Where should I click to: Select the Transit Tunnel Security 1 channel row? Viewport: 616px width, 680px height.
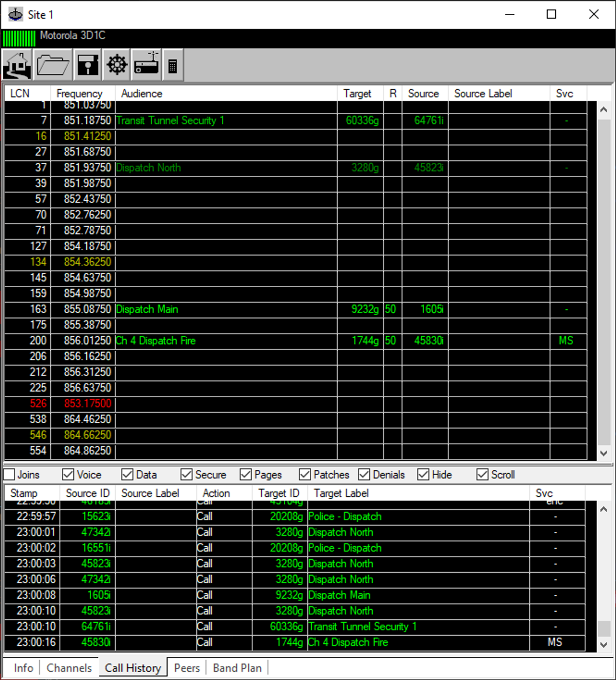(x=296, y=121)
